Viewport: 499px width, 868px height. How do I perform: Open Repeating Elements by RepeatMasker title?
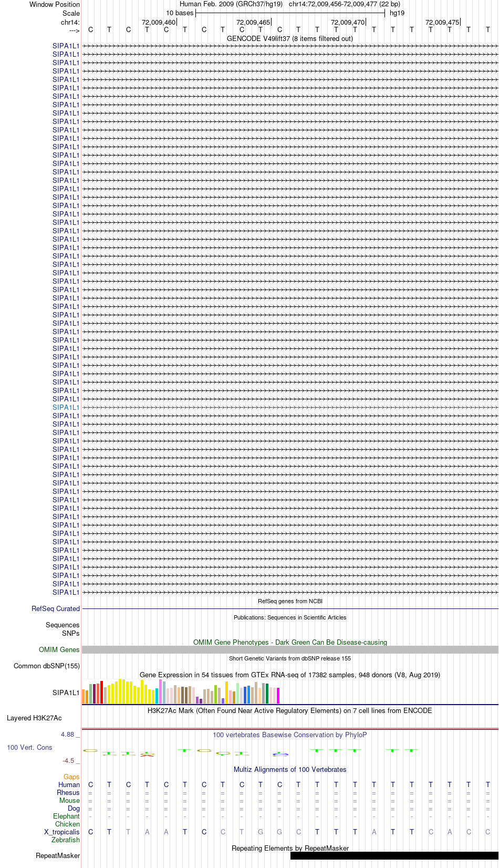290,848
